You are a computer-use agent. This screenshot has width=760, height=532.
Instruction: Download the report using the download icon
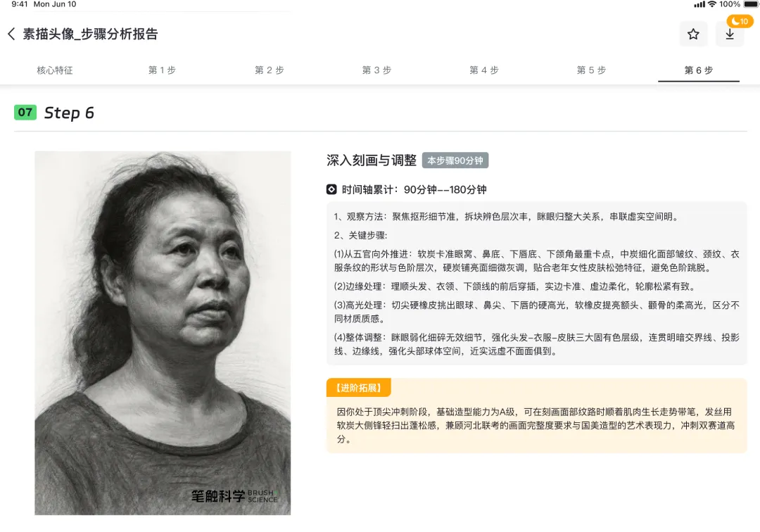tap(730, 34)
